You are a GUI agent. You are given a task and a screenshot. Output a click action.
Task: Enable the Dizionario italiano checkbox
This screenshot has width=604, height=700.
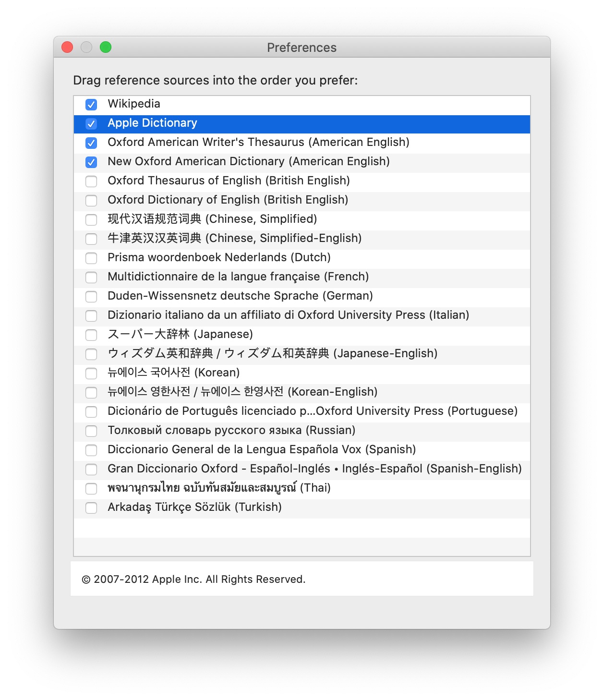pos(91,315)
